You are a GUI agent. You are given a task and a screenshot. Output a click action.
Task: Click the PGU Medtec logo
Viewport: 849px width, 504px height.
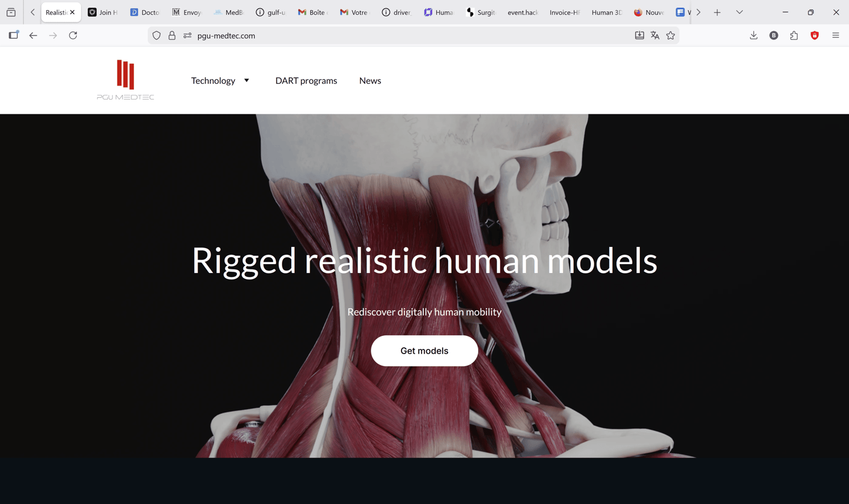(x=126, y=80)
